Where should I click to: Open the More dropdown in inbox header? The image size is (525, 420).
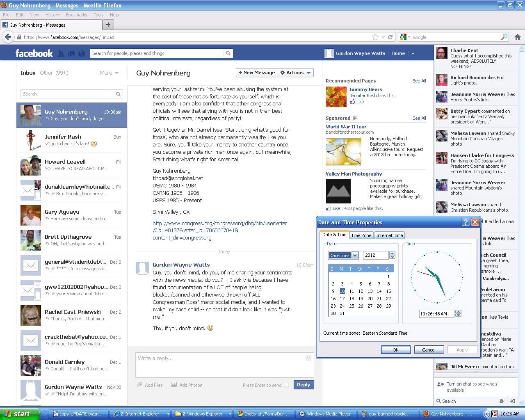109,73
